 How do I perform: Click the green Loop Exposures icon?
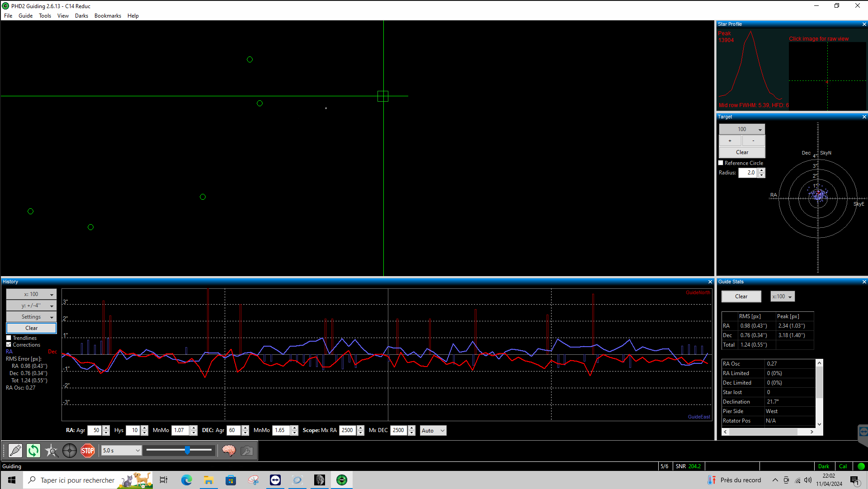[33, 451]
